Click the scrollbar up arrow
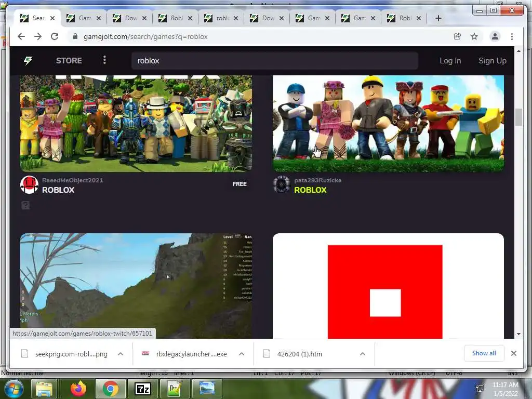The image size is (532, 399). [x=518, y=51]
